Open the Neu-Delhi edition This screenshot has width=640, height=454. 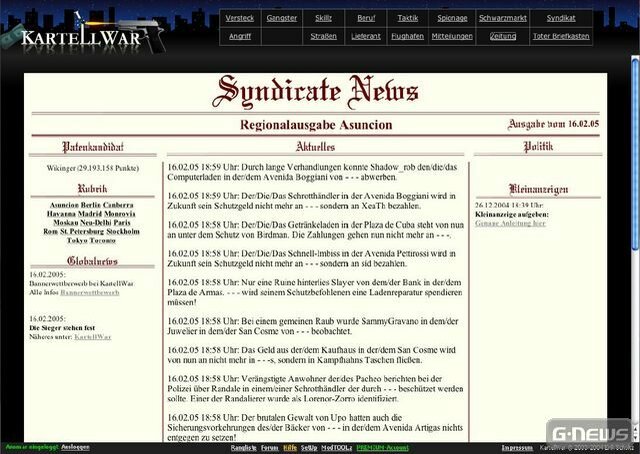pos(93,223)
